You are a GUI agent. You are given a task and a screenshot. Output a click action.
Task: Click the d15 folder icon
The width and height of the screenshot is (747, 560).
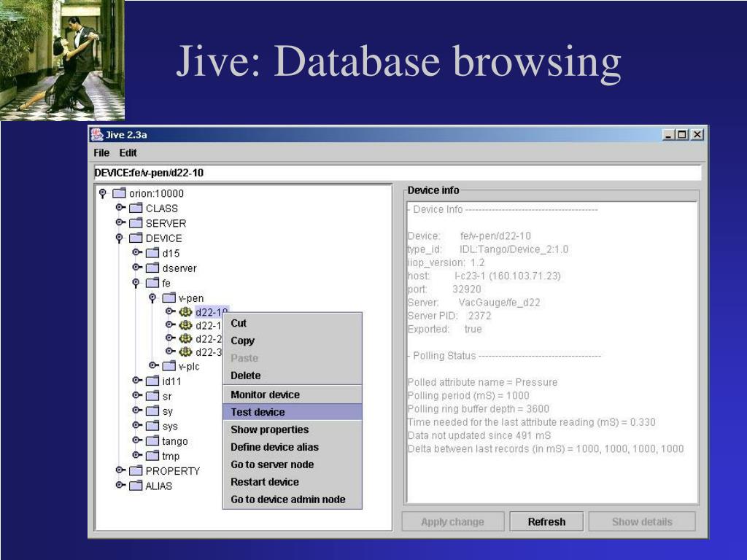point(152,253)
